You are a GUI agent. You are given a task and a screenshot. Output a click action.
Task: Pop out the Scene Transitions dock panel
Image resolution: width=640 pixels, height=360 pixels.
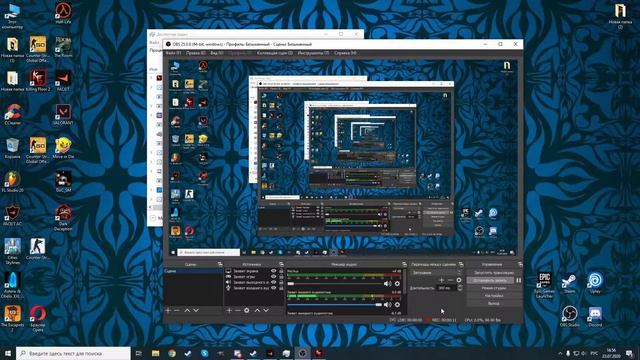point(461,264)
